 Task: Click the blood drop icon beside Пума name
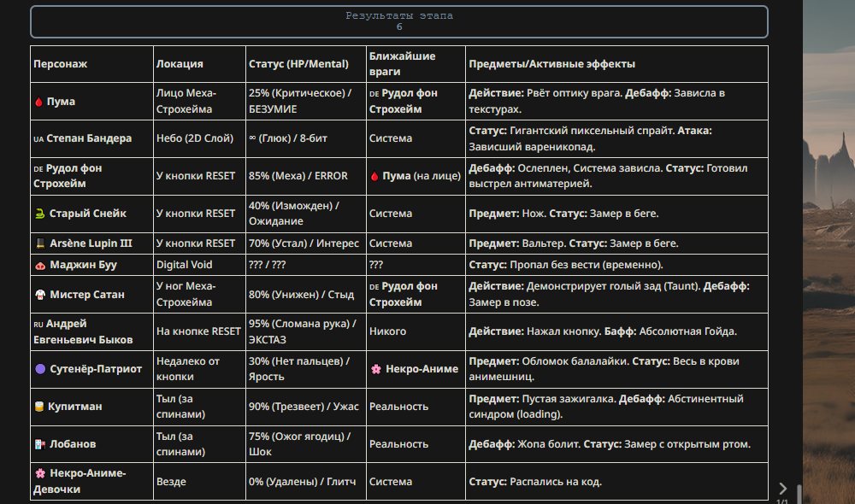click(38, 102)
